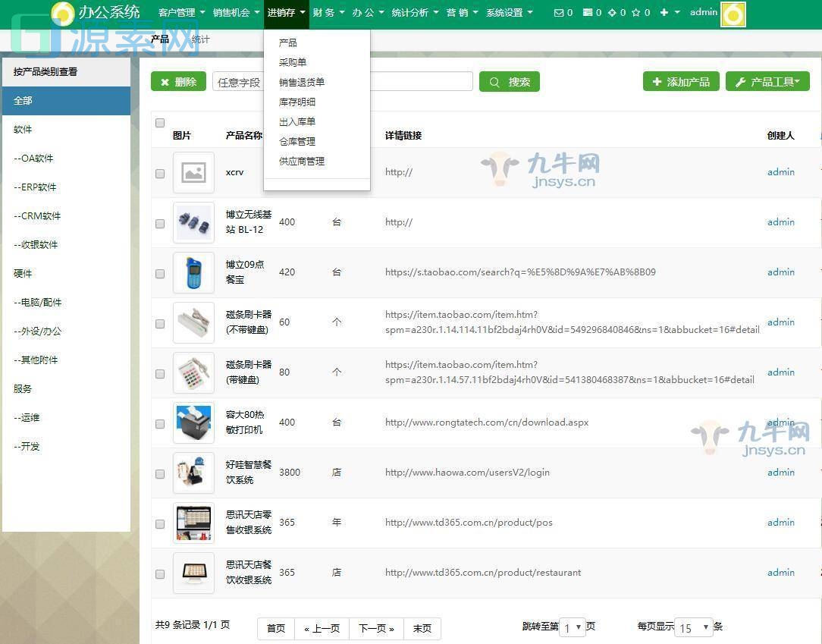Check the checkbox for 博立09点餐宝 row
822x644 pixels.
(x=160, y=273)
